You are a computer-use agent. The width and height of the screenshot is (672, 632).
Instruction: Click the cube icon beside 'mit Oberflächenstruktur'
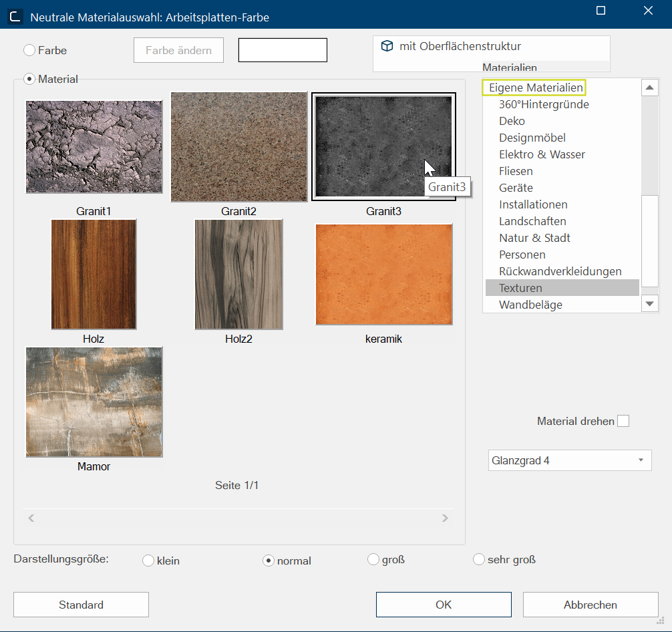point(387,46)
